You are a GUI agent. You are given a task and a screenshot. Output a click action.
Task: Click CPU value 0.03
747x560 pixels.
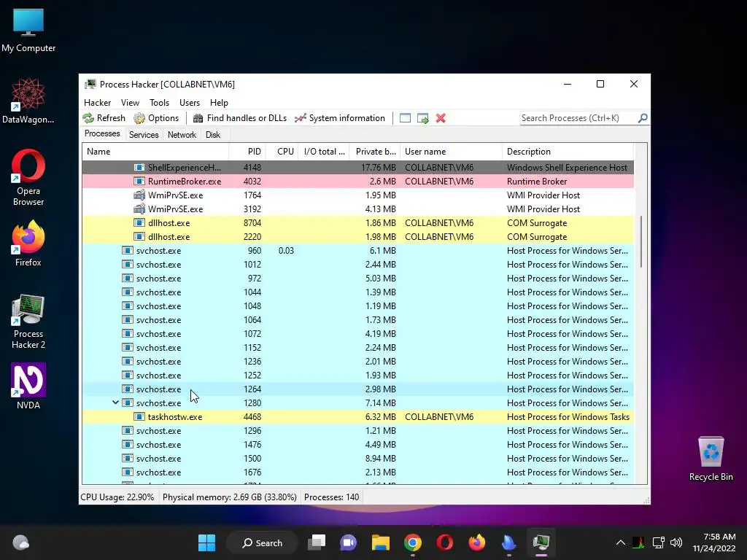286,251
